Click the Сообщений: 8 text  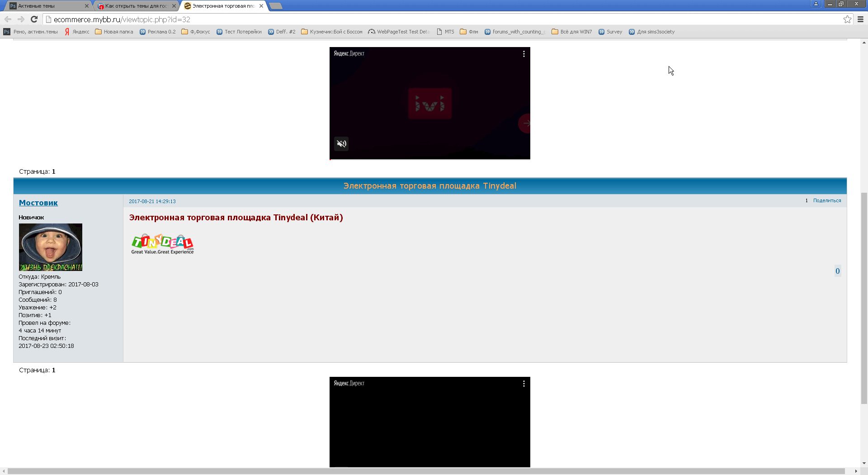pos(38,300)
